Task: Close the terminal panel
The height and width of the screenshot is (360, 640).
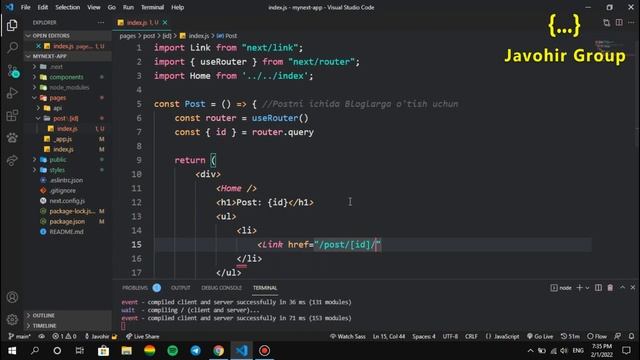Action: [633, 288]
